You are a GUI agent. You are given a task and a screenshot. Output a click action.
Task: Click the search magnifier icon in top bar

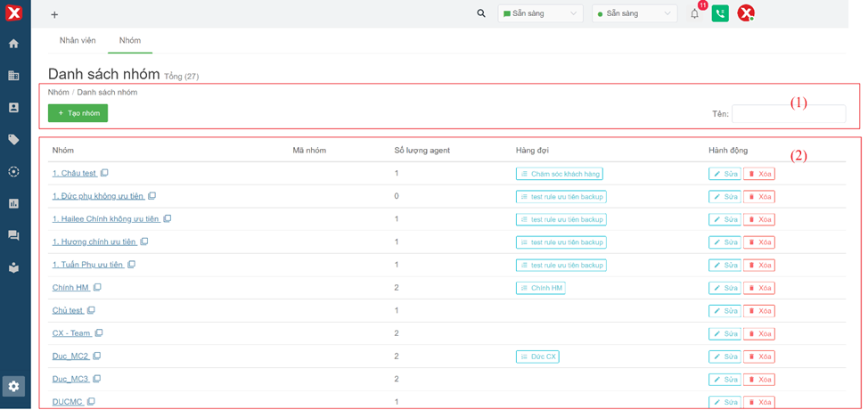tap(481, 13)
